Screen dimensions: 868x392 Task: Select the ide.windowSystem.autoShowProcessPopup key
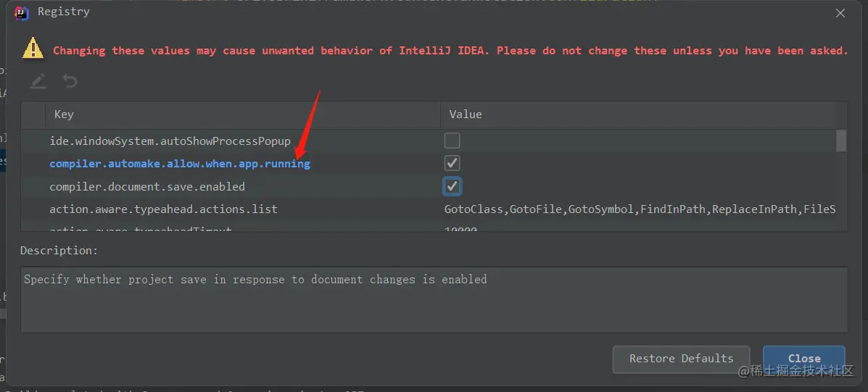tap(170, 141)
